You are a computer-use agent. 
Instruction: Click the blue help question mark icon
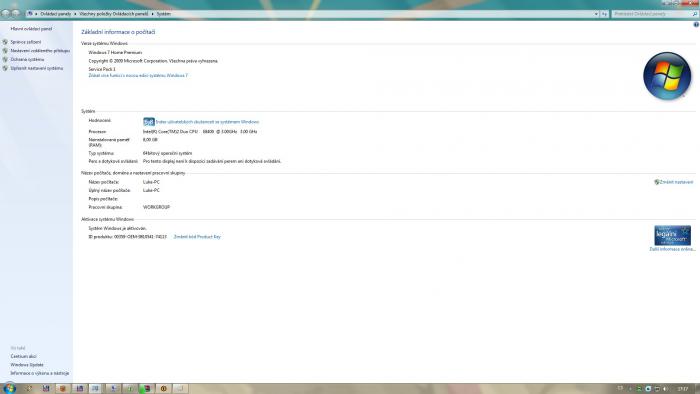696,25
